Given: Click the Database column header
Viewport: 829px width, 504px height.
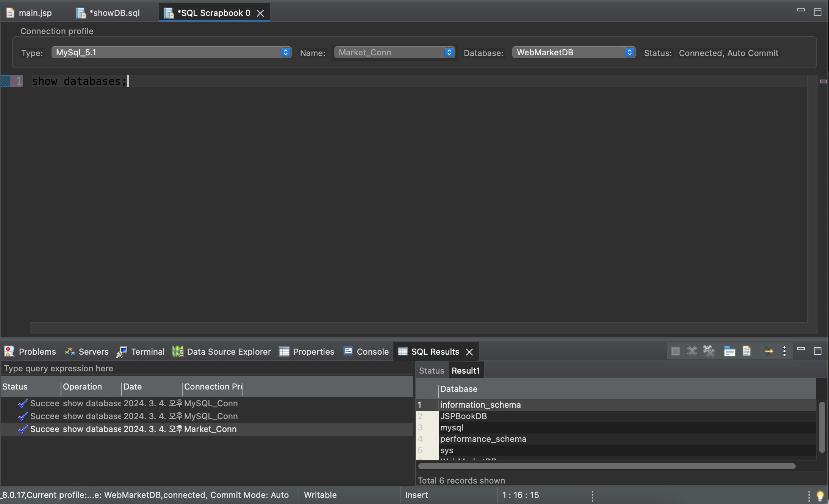Looking at the screenshot, I should click(x=458, y=389).
